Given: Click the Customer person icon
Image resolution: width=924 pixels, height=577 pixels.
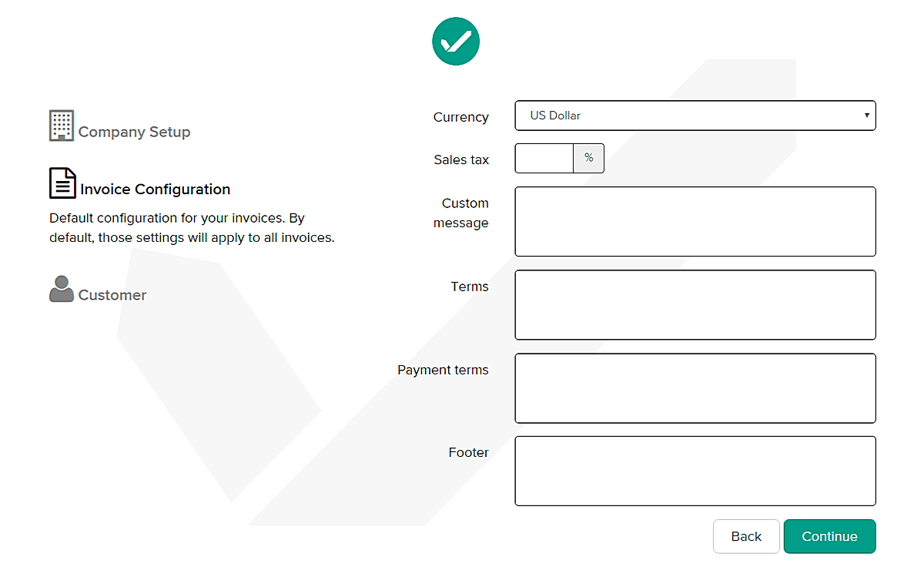Looking at the screenshot, I should (x=62, y=289).
